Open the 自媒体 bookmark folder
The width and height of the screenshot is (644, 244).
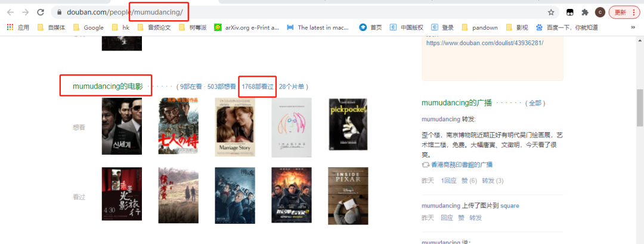(x=51, y=27)
